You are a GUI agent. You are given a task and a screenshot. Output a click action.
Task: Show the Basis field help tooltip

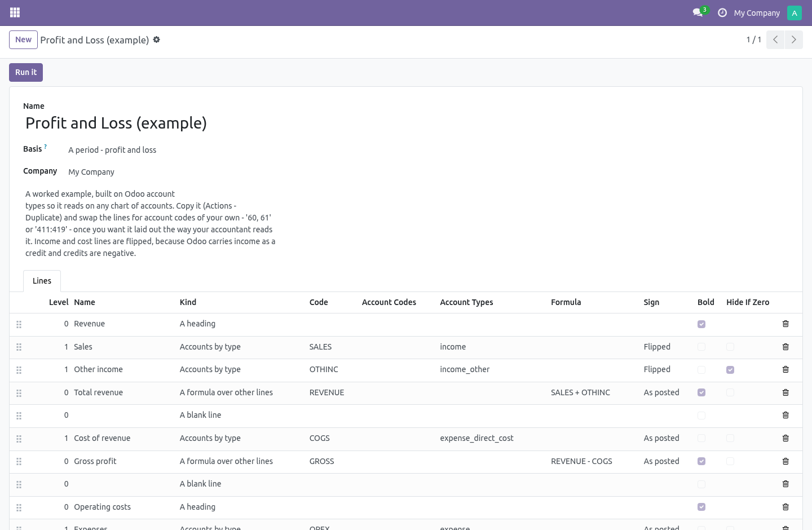point(46,147)
